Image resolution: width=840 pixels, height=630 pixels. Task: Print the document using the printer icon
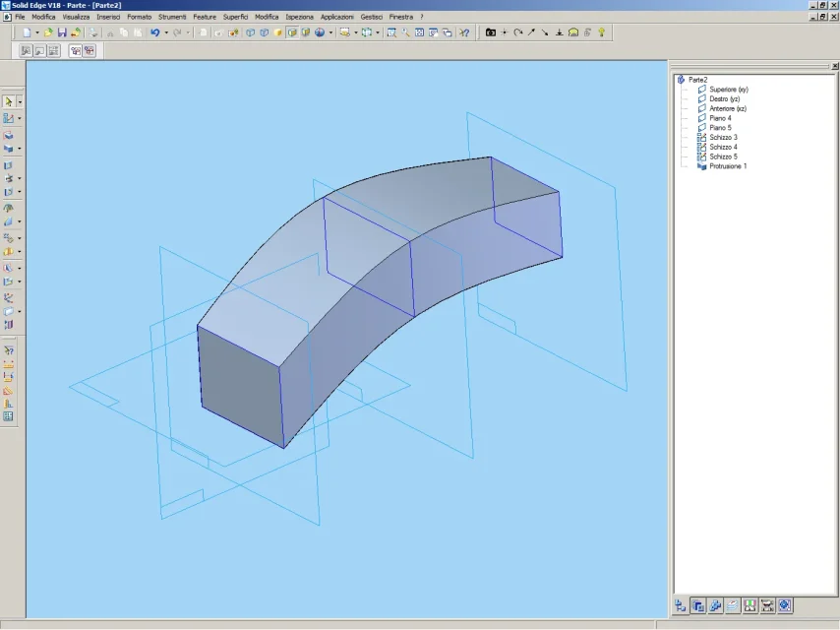(x=93, y=32)
